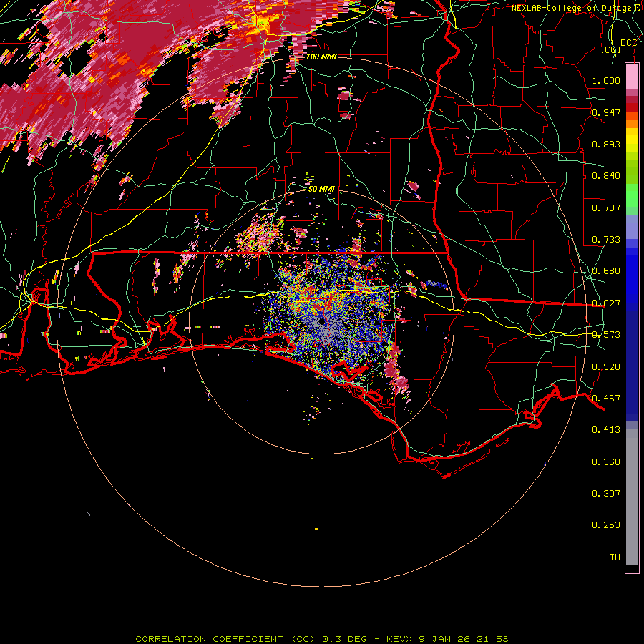This screenshot has width=644, height=644.
Task: Click the 0.253 legend value
Action: (x=606, y=525)
